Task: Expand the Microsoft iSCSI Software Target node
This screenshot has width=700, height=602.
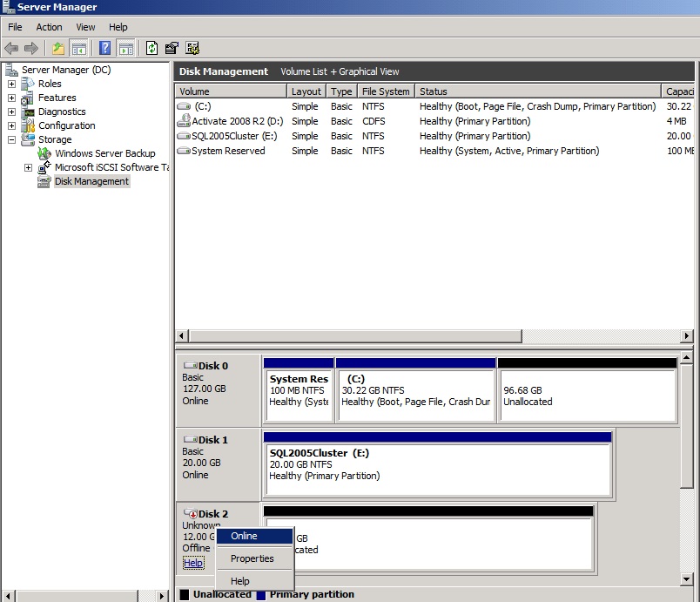Action: (28, 167)
